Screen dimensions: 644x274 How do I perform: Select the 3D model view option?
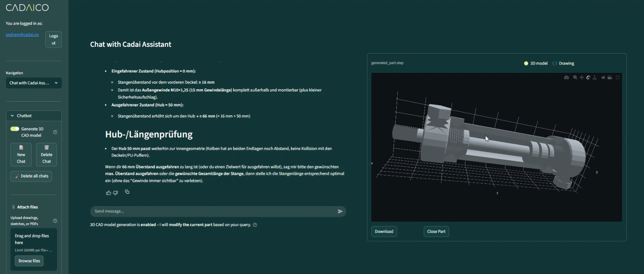[x=536, y=63]
